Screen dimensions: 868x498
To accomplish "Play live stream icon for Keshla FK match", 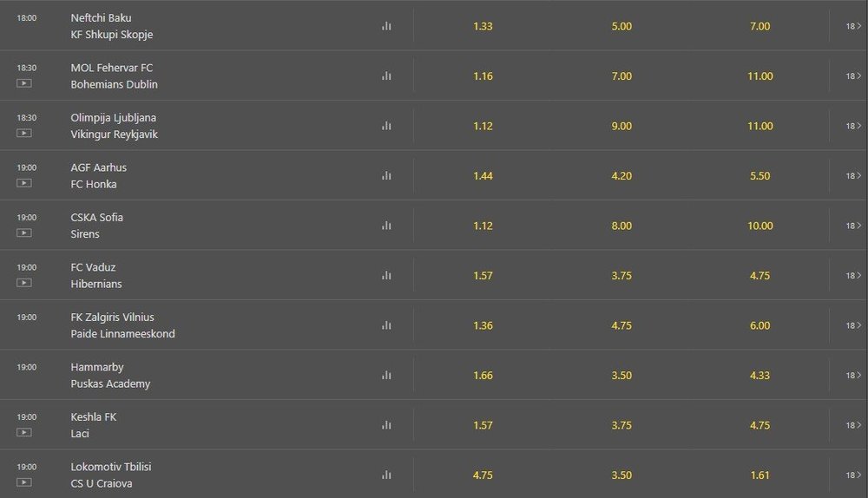I will (x=23, y=433).
